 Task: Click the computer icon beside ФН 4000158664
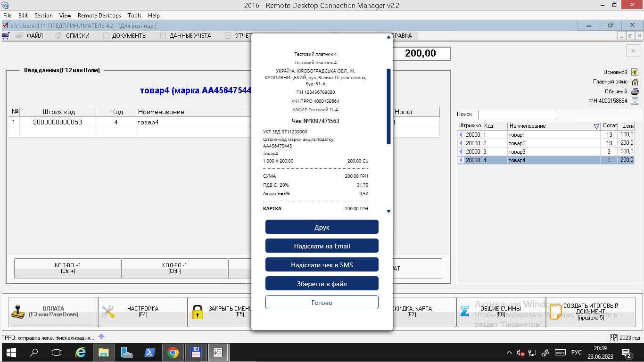635,101
